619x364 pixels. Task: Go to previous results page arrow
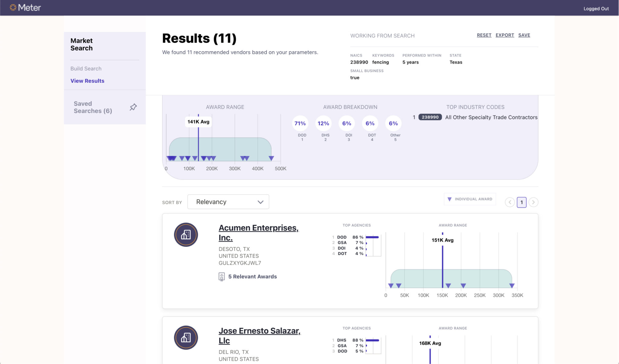pyautogui.click(x=510, y=202)
